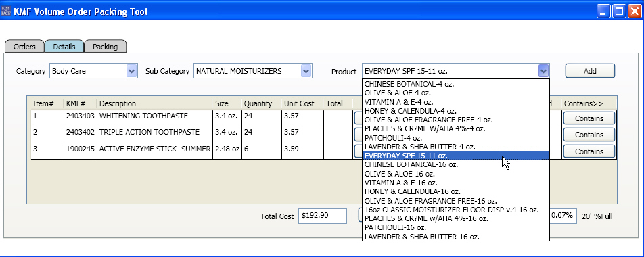Choose CHINESE BOTANICAL-16 oz.
This screenshot has width=644, height=257.
pos(455,164)
